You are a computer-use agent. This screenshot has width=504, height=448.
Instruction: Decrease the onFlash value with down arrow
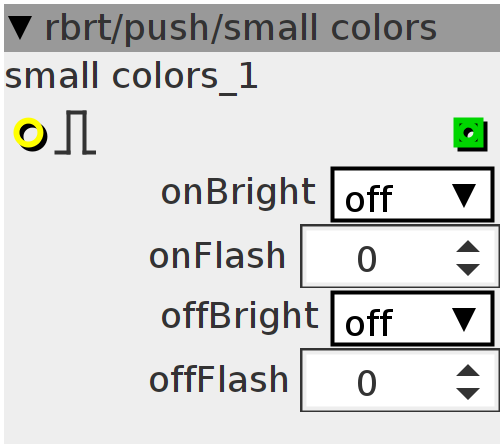click(x=468, y=270)
